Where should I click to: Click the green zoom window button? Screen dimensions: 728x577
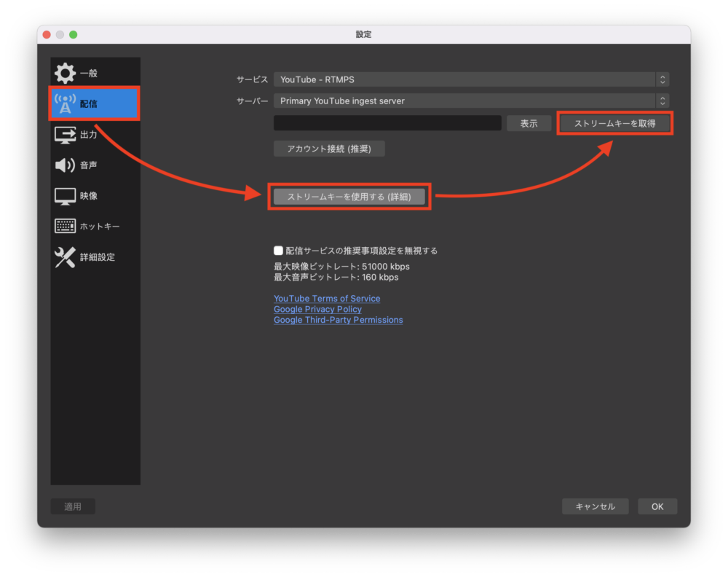click(x=74, y=34)
